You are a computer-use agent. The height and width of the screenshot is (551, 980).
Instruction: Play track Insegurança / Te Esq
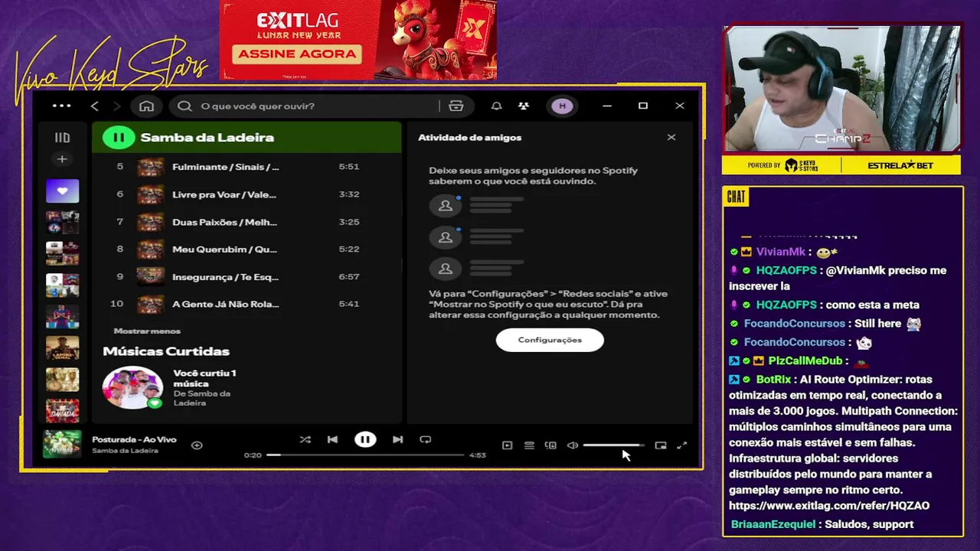pos(247,276)
